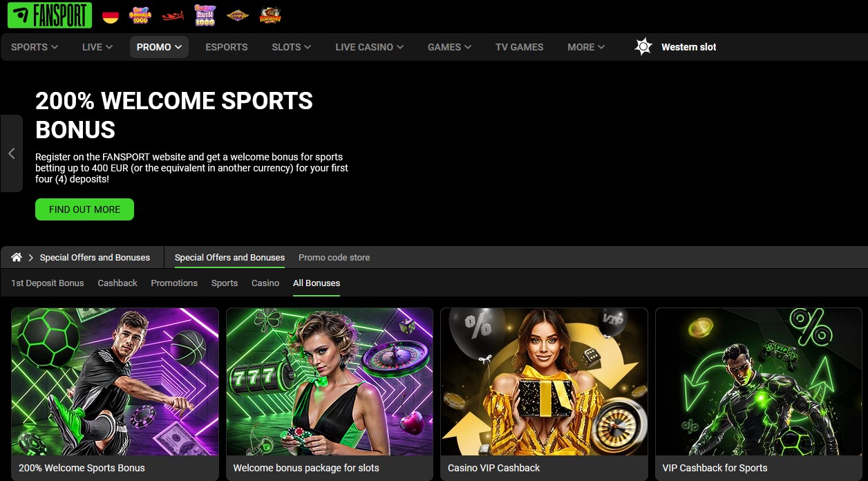Filter by Cashback
The image size is (868, 481).
tap(117, 283)
